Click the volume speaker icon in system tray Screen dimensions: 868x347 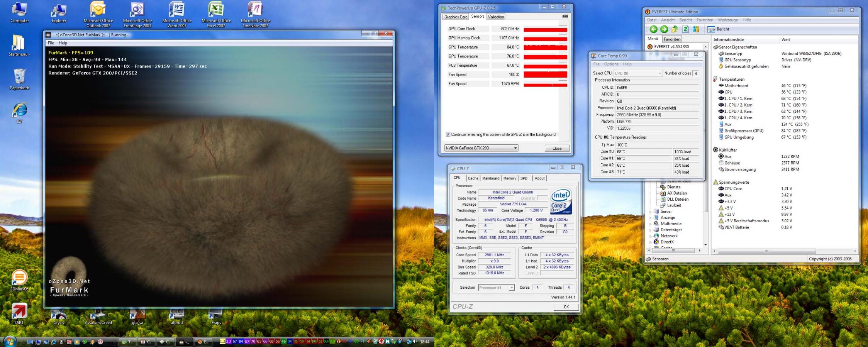click(x=415, y=342)
